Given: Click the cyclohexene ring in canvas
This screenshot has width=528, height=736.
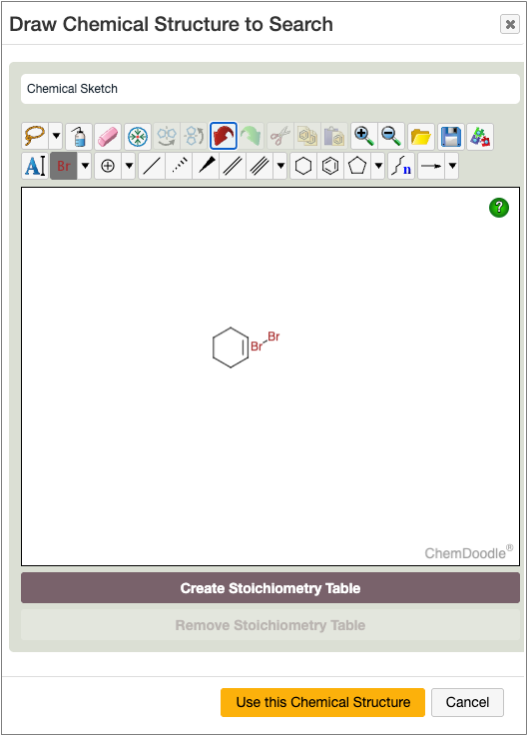Looking at the screenshot, I should (230, 347).
